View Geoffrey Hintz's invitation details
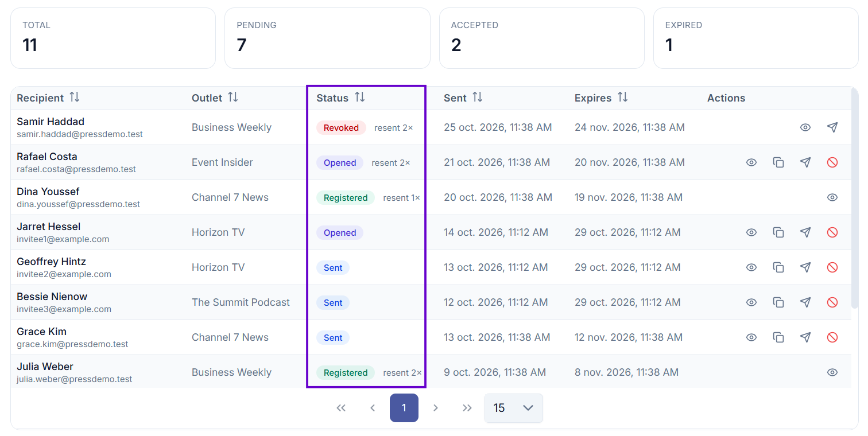 [751, 267]
